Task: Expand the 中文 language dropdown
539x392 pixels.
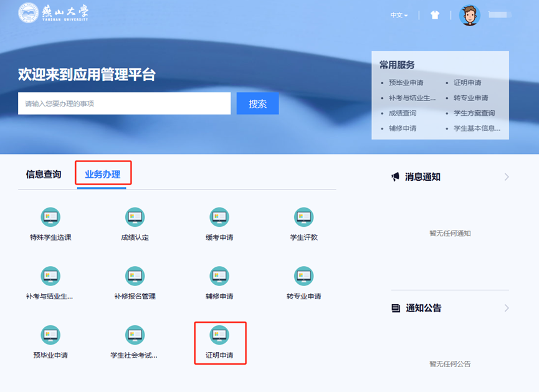Action: (399, 15)
